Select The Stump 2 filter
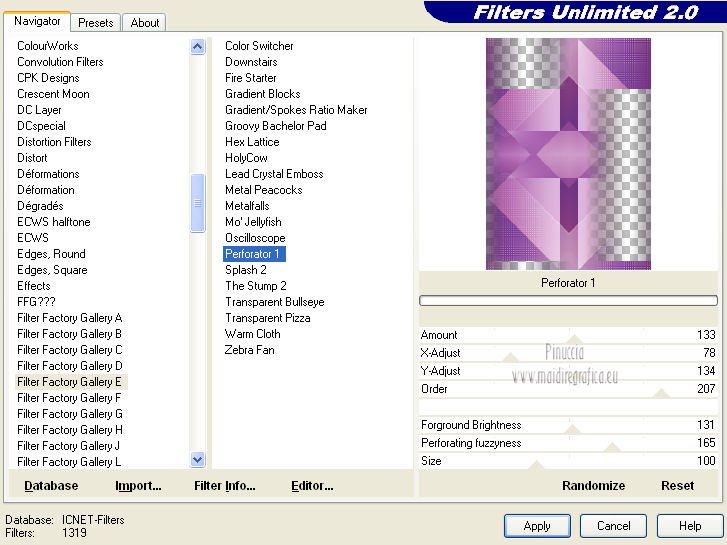Viewport: 727px width, 545px height. click(x=256, y=286)
